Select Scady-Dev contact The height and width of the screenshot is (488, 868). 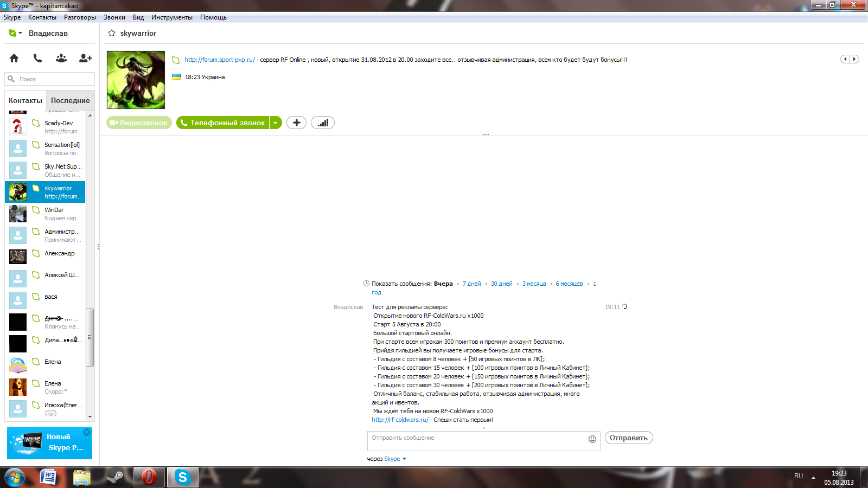click(x=45, y=127)
